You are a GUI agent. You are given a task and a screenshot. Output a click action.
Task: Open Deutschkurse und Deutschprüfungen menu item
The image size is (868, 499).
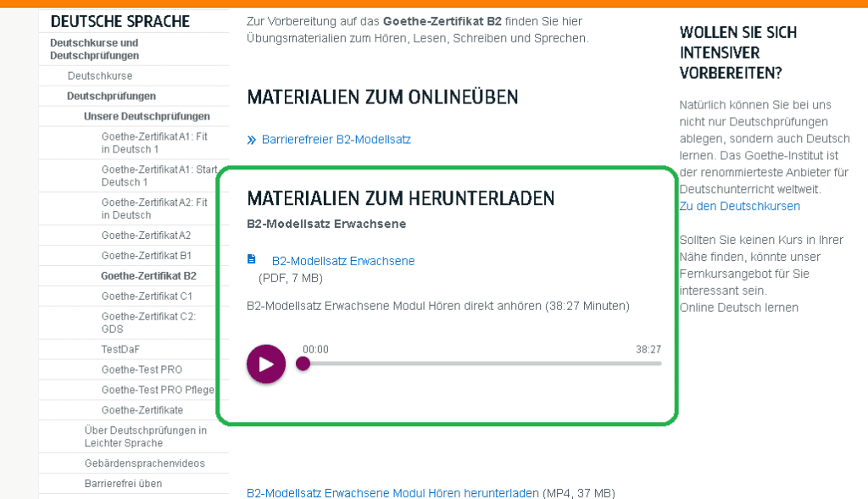pos(94,49)
